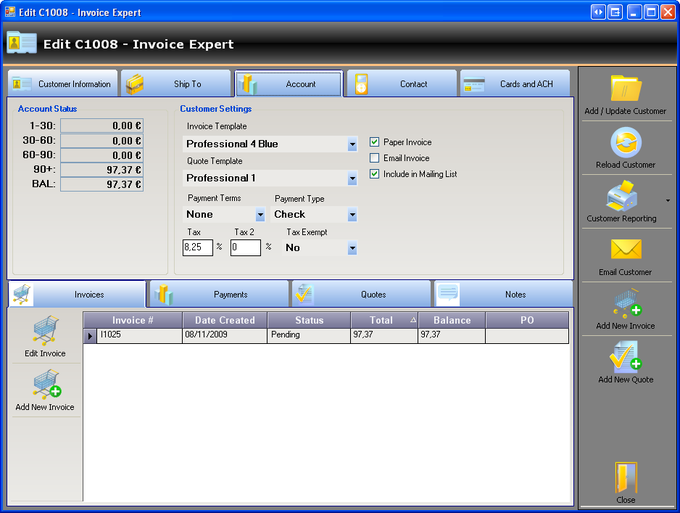
Task: Click invoice number I1025 cell
Action: [x=139, y=336]
